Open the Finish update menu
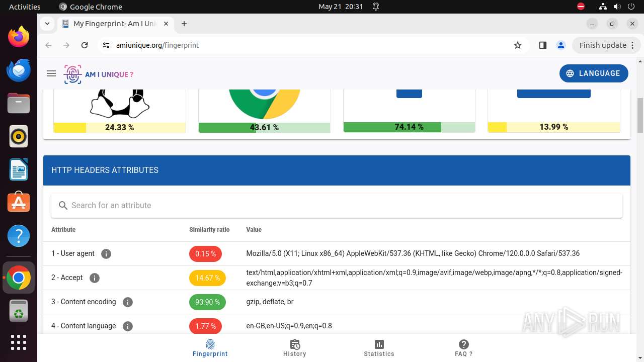Screen dimensions: 644x362 point(606,45)
